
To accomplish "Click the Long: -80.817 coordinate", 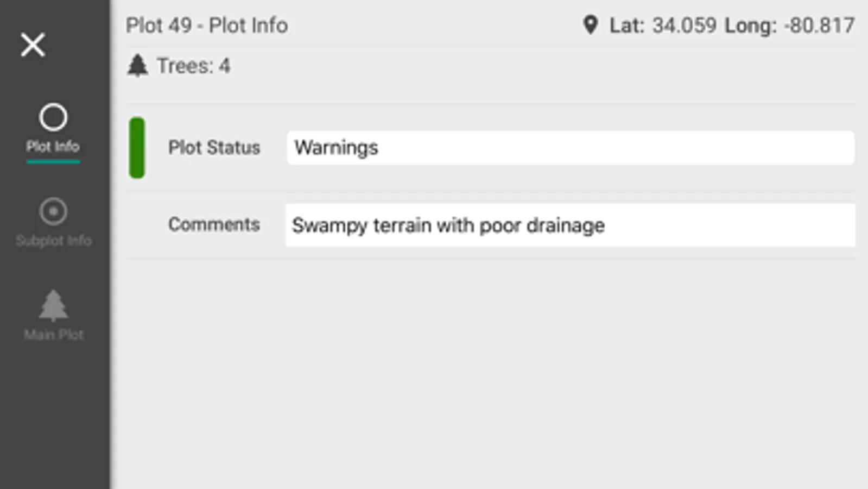I will 789,26.
